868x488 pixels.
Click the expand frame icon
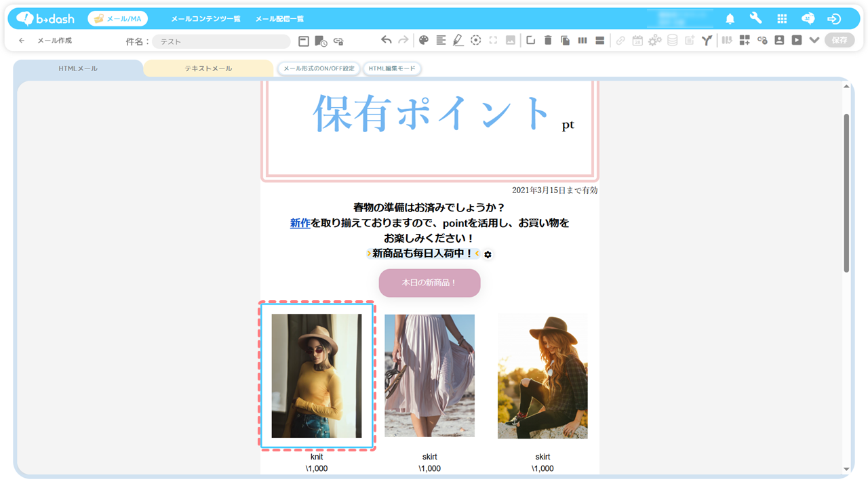coord(493,40)
